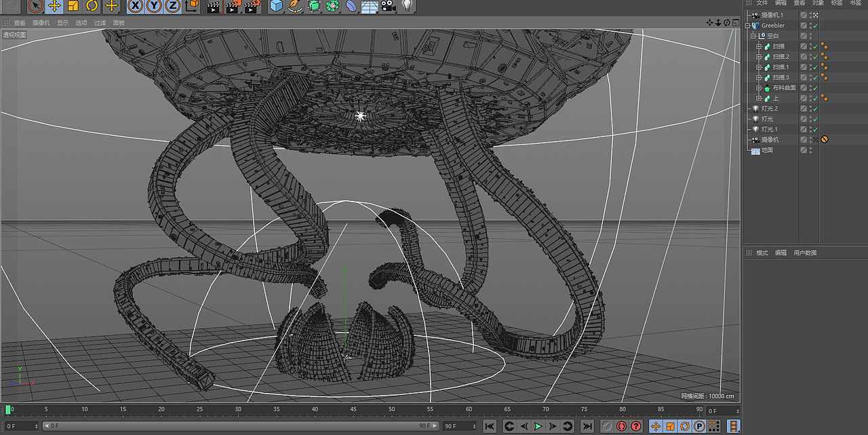The image size is (868, 435).
Task: Select the 地面 floor object
Action: tap(767, 150)
